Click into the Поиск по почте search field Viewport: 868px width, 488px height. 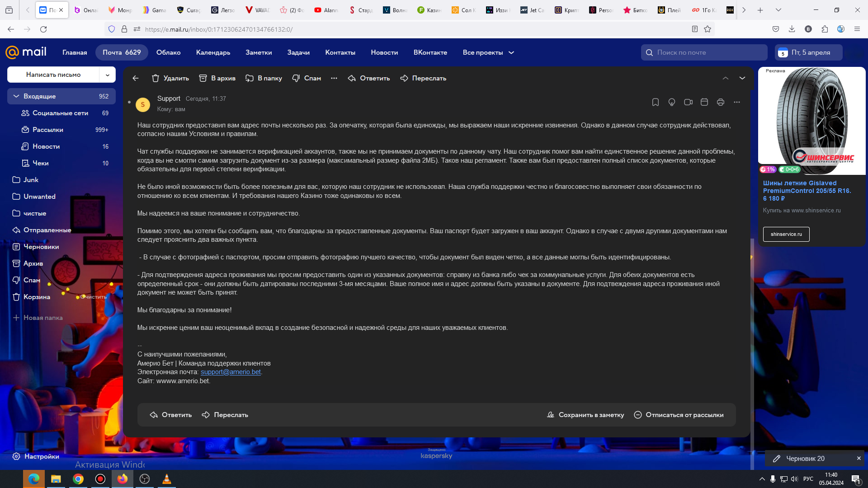pos(705,52)
